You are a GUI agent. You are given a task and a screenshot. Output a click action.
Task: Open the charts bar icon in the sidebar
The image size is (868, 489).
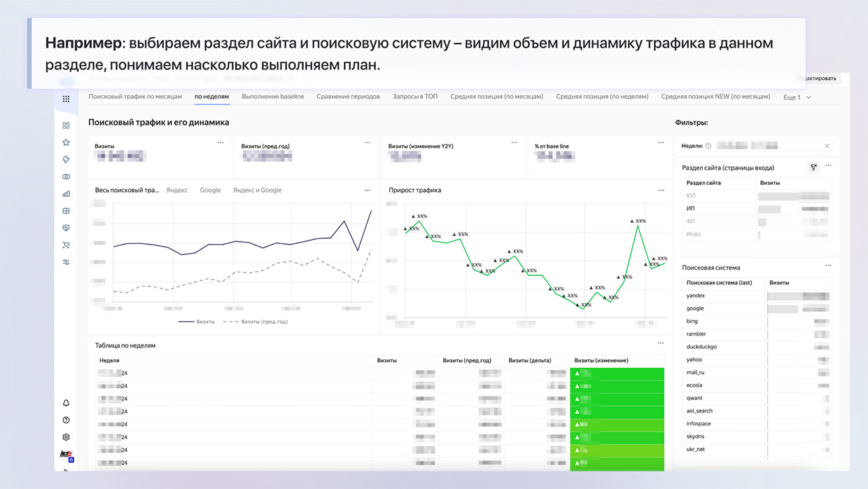(x=66, y=194)
